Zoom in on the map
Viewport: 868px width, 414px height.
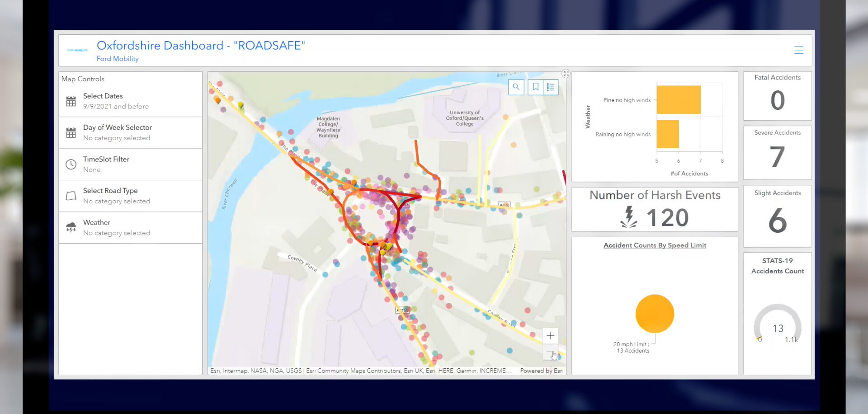(x=550, y=336)
